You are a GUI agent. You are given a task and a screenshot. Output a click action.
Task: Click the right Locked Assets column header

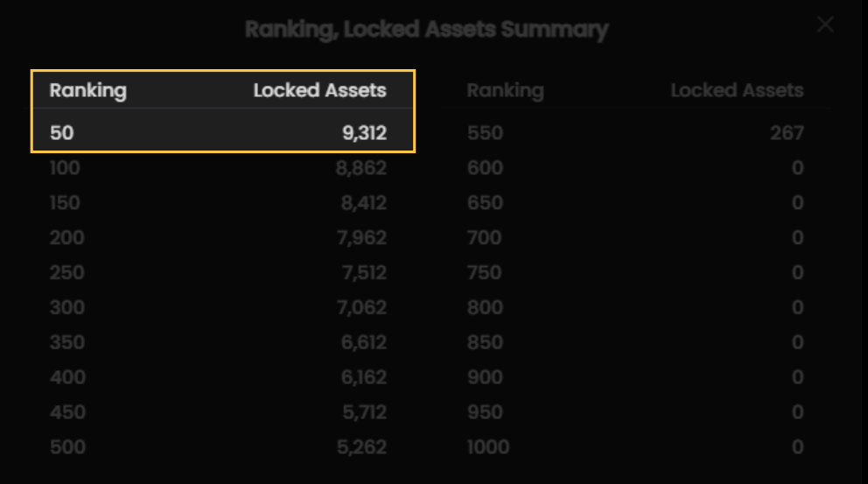[x=737, y=90]
